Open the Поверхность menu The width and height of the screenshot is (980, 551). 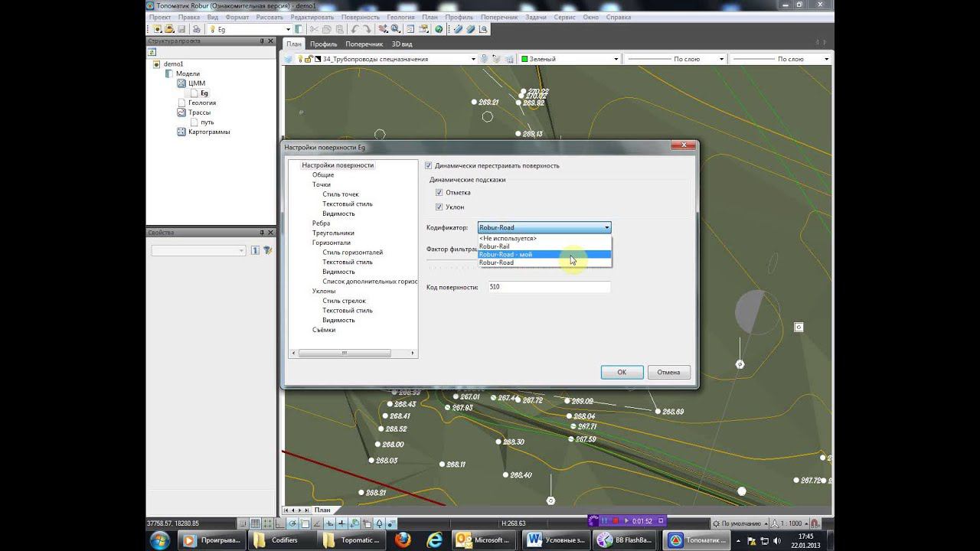click(x=360, y=17)
